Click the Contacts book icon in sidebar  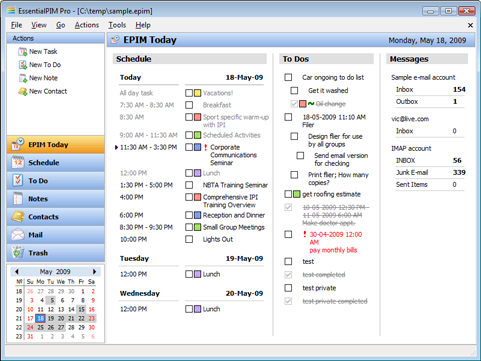(x=18, y=217)
